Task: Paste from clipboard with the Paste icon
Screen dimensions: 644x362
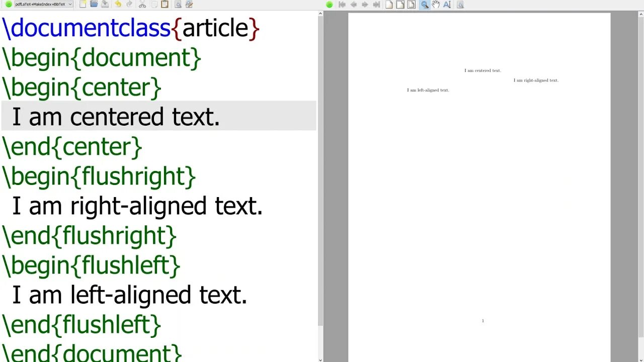Action: 165,4
